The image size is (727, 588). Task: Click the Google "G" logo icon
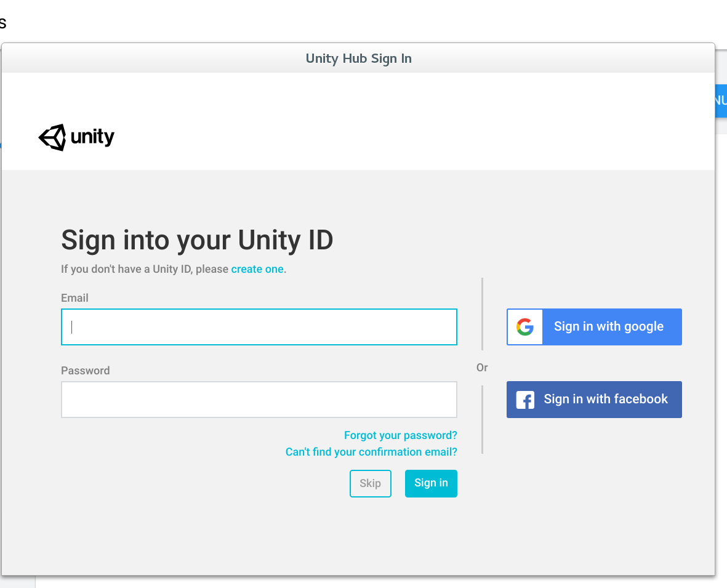(x=524, y=327)
